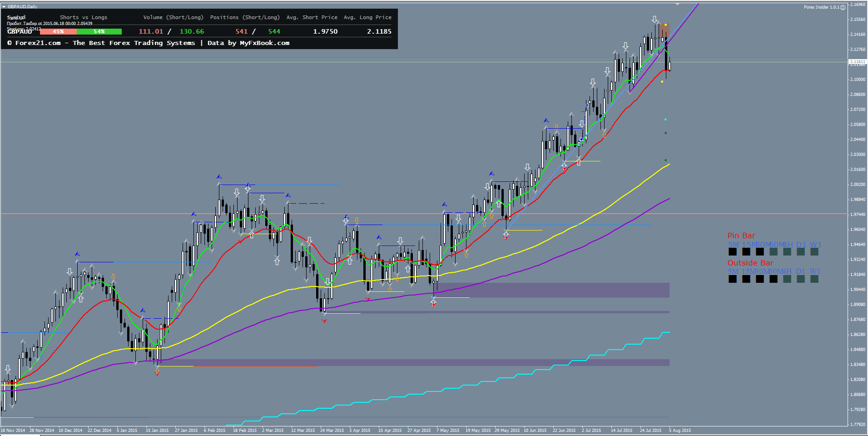Click the Outside Bar 5M indicator square
Screen dimensions: 868x436
click(733, 279)
